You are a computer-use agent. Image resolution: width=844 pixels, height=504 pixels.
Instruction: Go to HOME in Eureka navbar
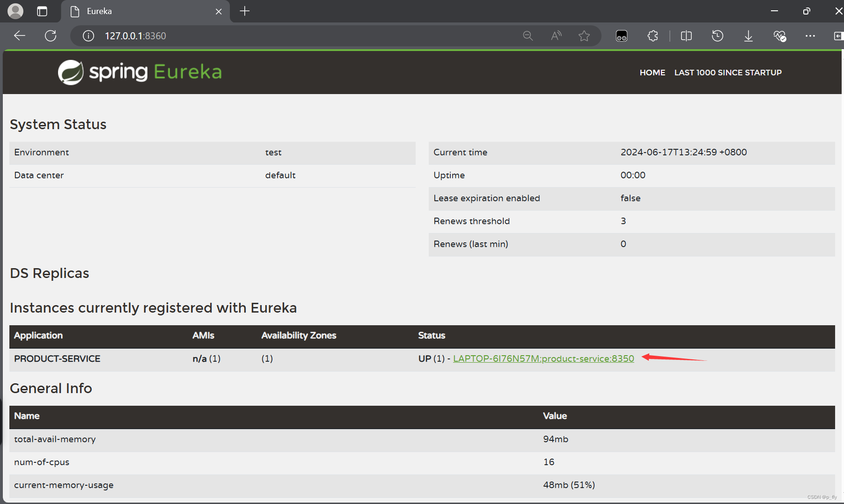653,73
